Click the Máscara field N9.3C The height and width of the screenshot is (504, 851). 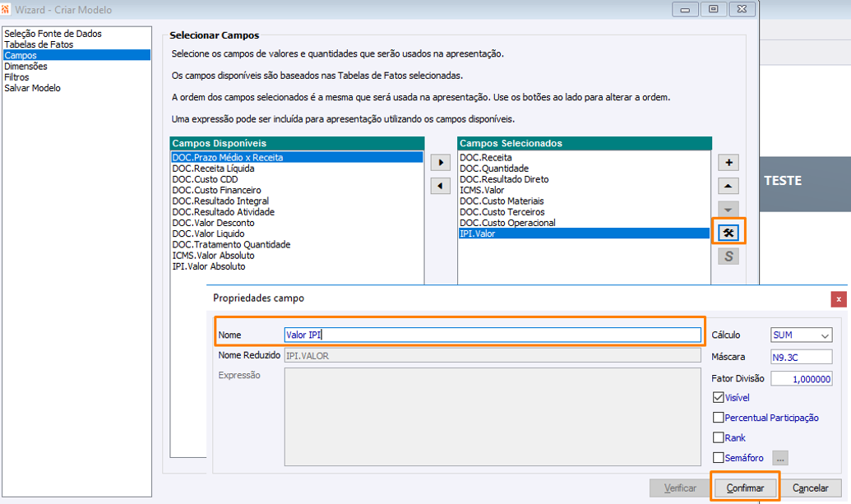801,357
